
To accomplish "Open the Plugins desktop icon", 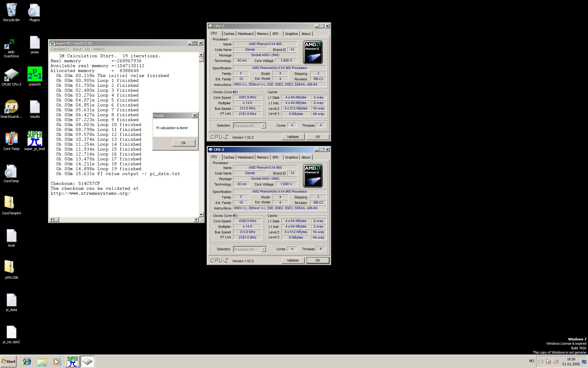I will tap(34, 12).
